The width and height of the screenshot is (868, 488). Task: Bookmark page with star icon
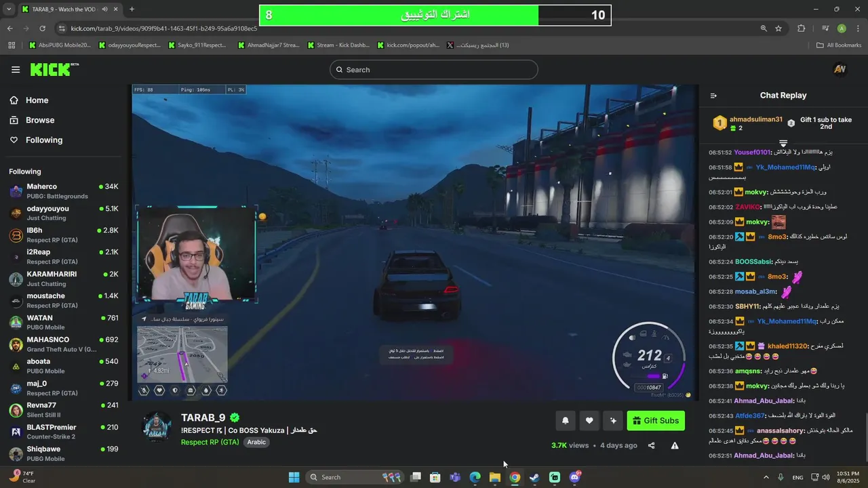click(x=778, y=28)
